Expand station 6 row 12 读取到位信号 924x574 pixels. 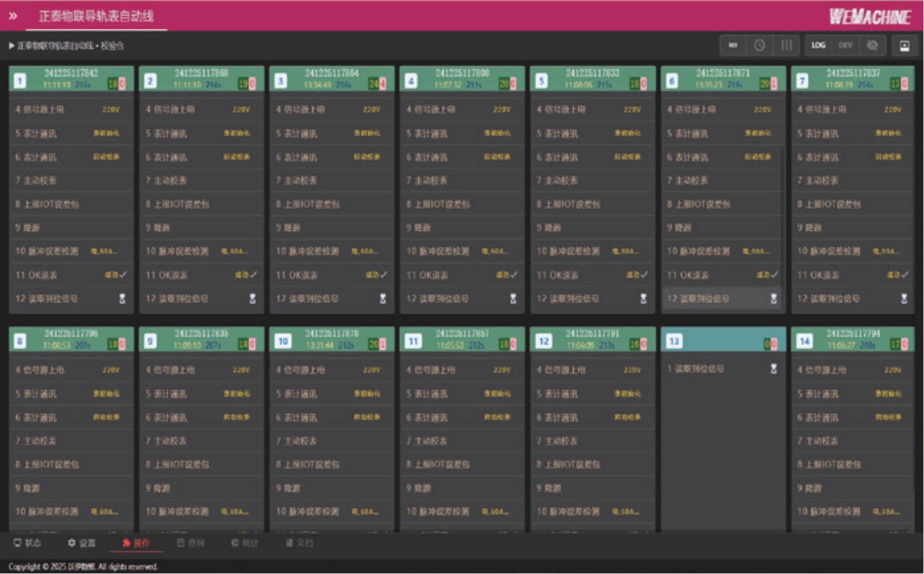pos(721,299)
